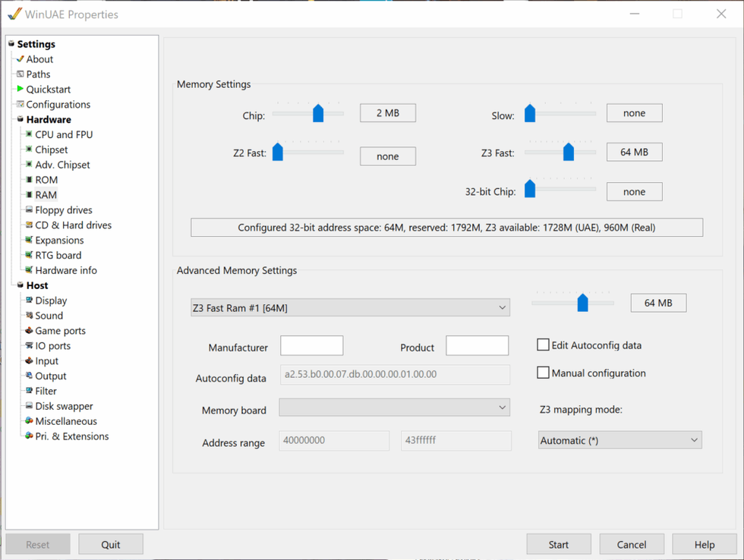This screenshot has height=560, width=744.
Task: Open the Memory board dropdown
Action: click(x=394, y=407)
